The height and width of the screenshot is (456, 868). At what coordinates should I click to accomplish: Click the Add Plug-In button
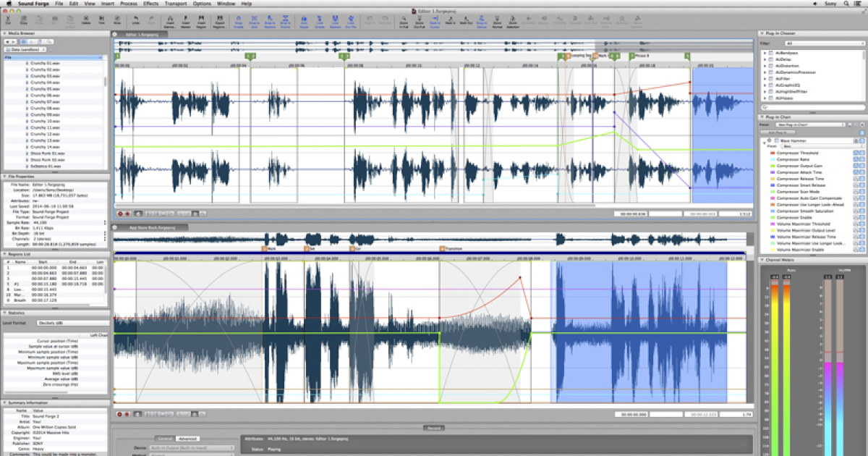[x=778, y=132]
